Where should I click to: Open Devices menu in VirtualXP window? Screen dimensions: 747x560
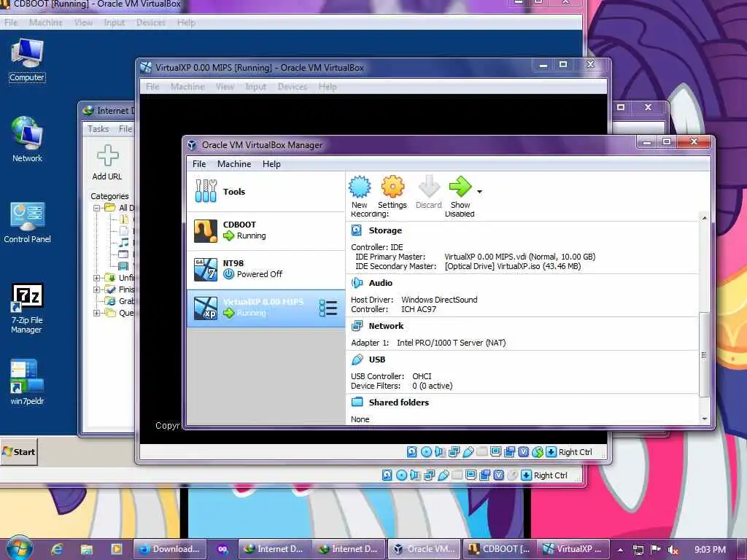click(292, 87)
